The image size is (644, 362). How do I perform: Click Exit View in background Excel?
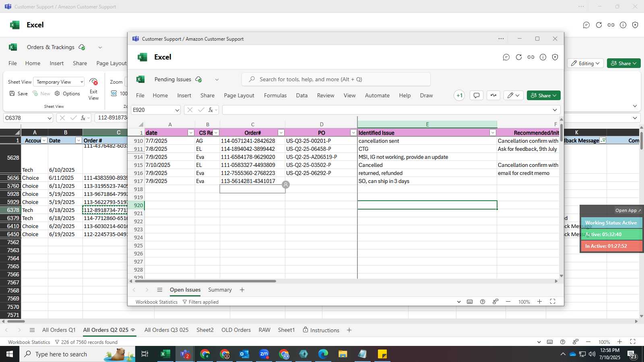[93, 89]
